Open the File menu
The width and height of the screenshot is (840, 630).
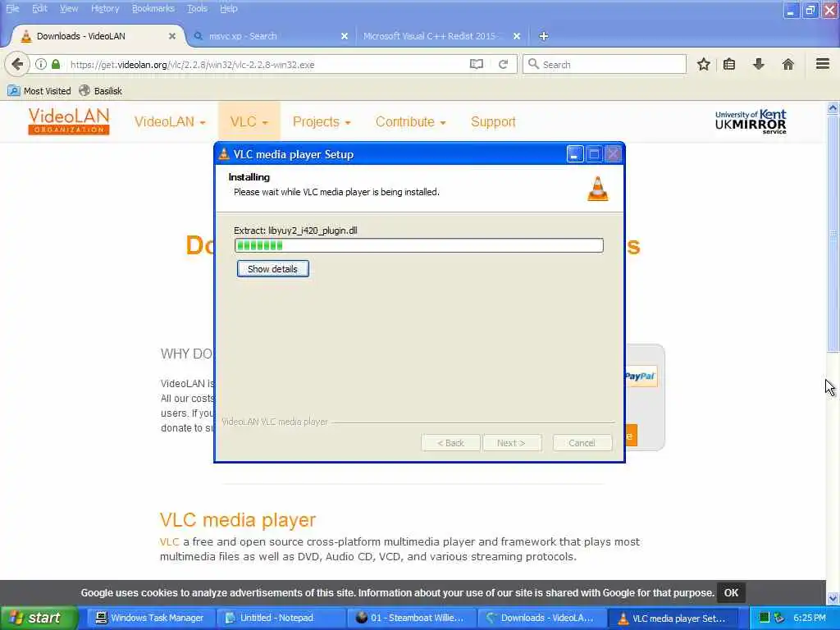pos(12,8)
